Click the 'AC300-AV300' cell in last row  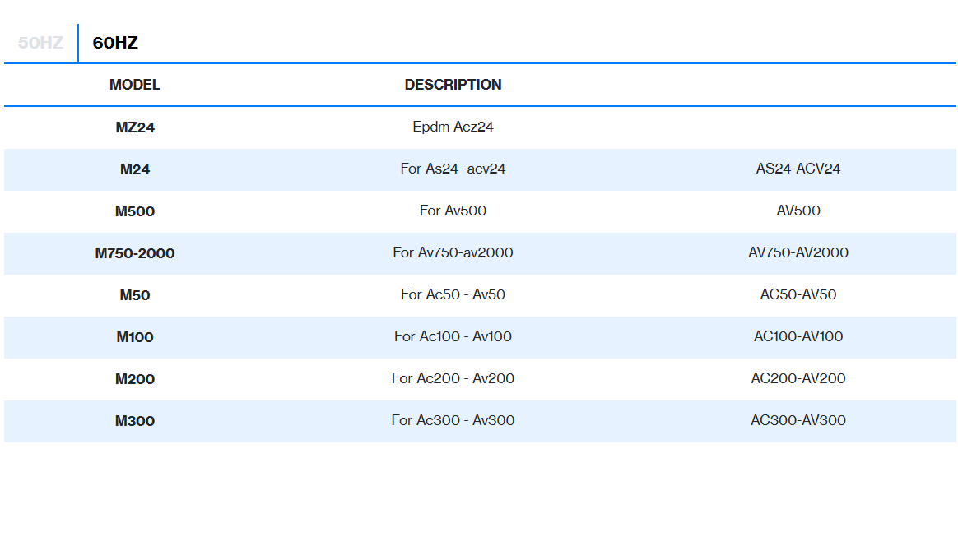(x=798, y=421)
